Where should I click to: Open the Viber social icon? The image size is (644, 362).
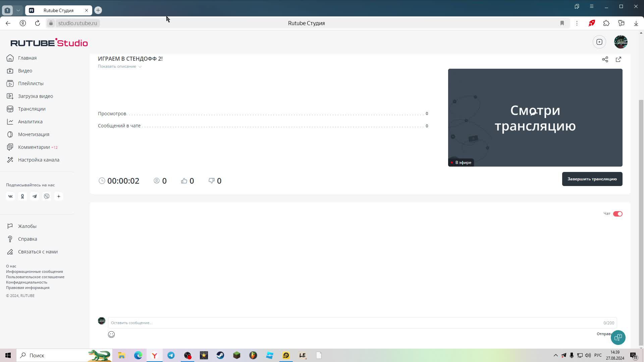point(47,196)
